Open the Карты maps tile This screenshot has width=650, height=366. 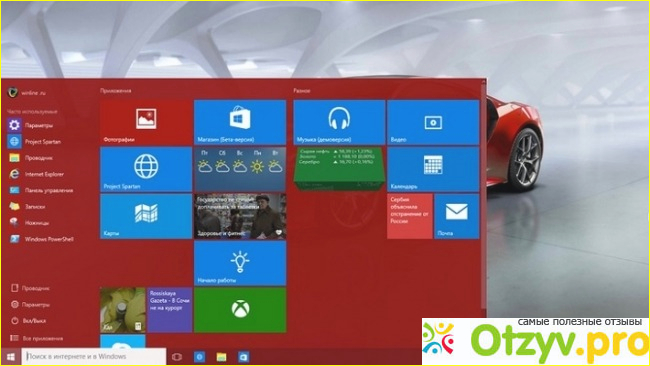click(146, 216)
